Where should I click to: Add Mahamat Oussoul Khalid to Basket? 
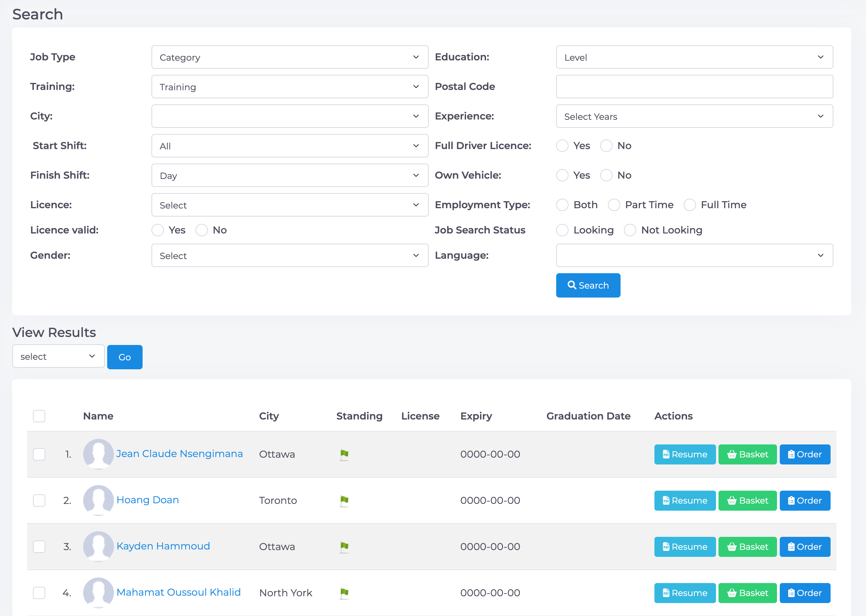[x=747, y=593]
